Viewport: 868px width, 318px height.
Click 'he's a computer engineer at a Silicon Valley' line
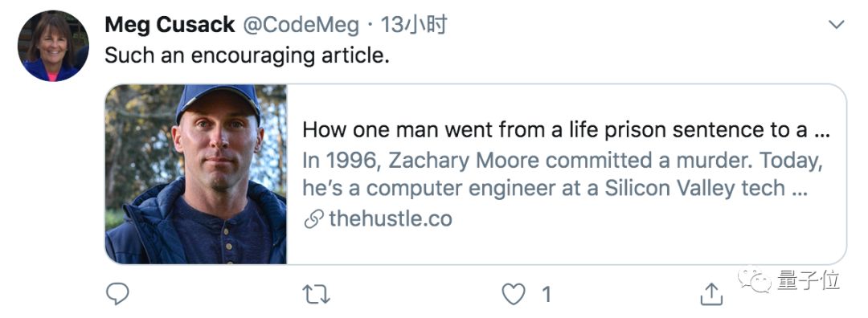pos(554,188)
